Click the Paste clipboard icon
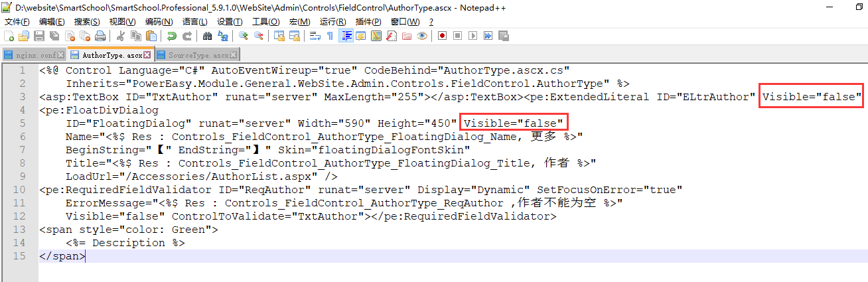This screenshot has height=282, width=868. [151, 36]
